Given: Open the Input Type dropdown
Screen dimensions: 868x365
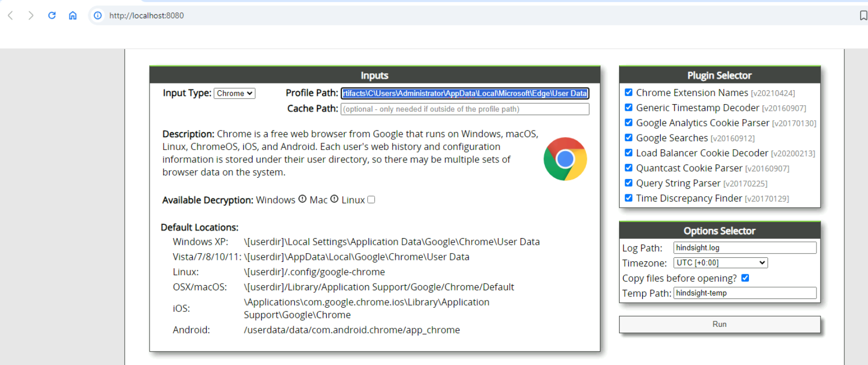Looking at the screenshot, I should tap(235, 93).
